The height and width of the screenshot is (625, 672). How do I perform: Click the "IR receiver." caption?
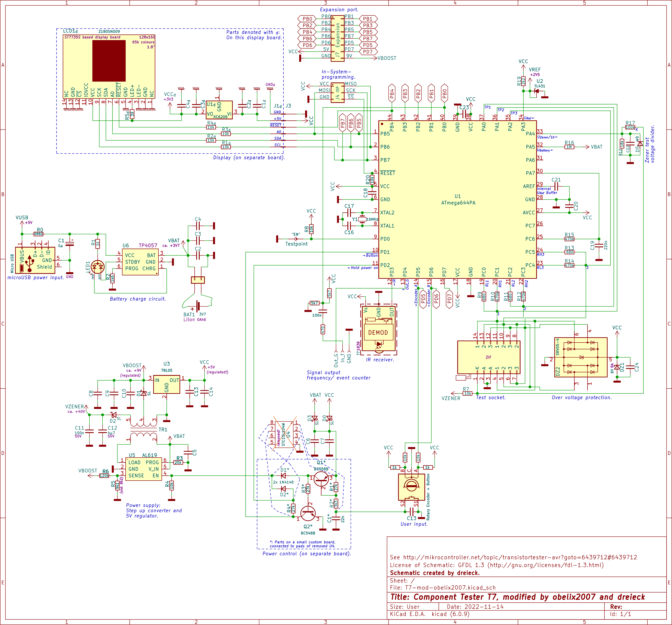coord(380,360)
